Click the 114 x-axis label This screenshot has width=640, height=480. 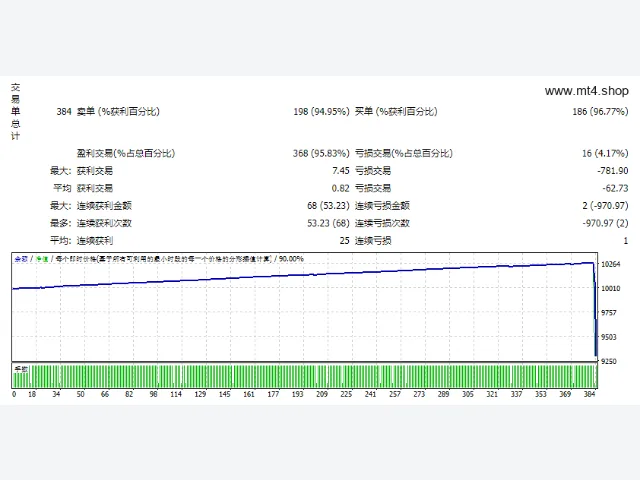point(176,394)
